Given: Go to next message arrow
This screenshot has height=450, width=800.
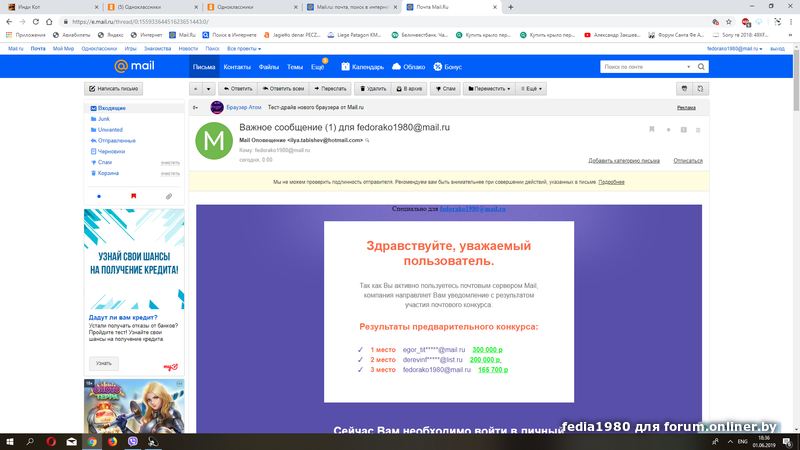Looking at the screenshot, I should 209,89.
